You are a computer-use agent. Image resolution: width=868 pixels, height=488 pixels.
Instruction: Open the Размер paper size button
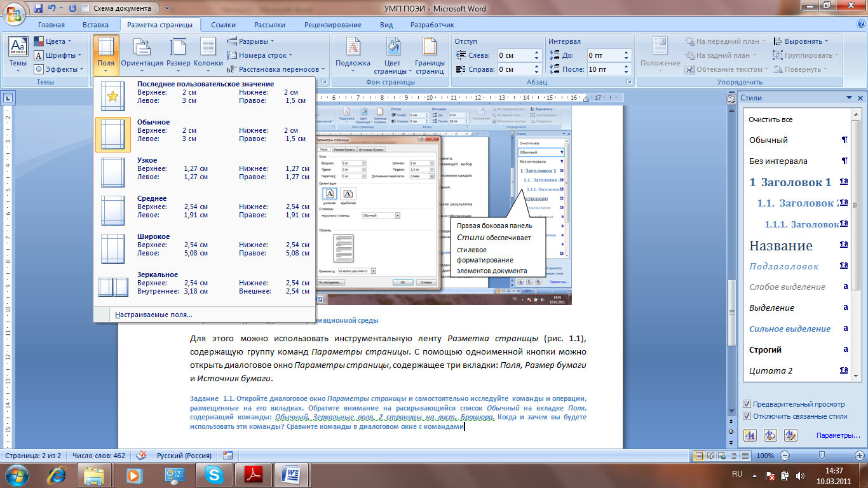[x=179, y=54]
